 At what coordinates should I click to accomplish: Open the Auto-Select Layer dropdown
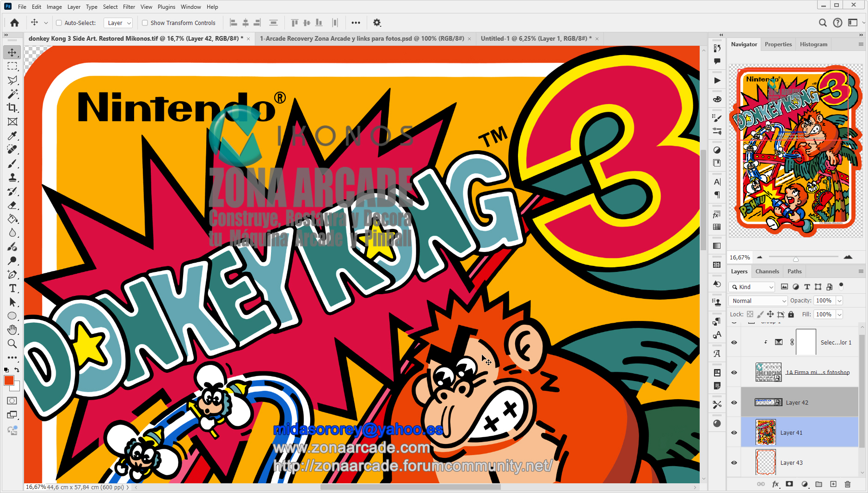(x=118, y=23)
